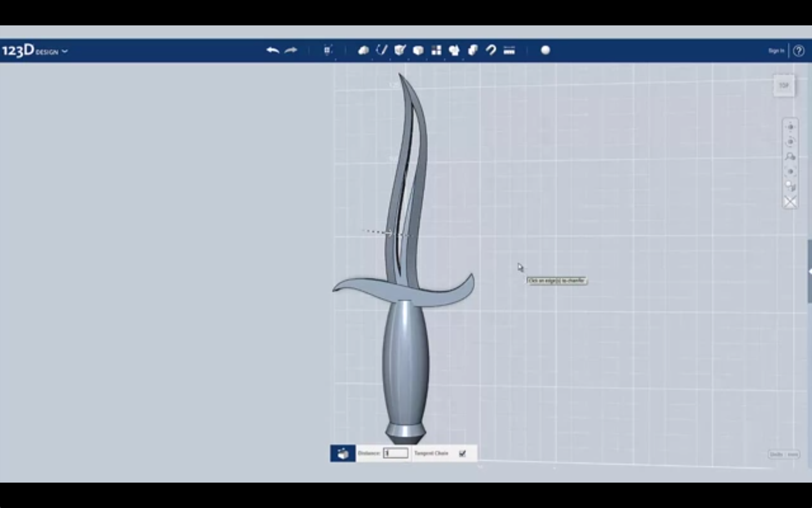Open the Construct tool menu
The height and width of the screenshot is (508, 812).
(x=400, y=50)
